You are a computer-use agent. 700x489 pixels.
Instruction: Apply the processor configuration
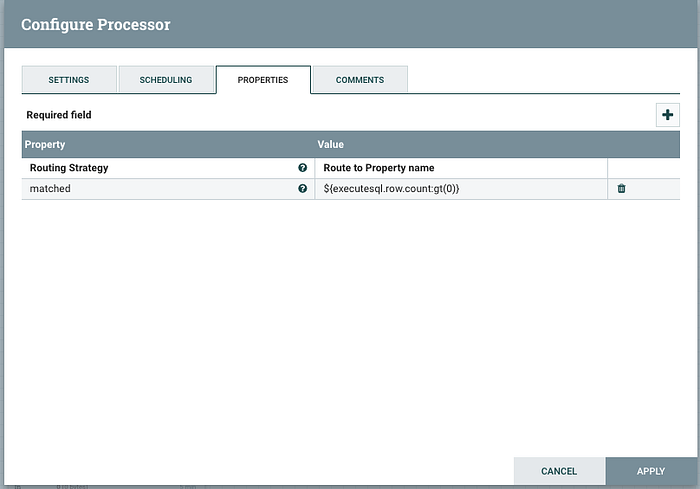coord(651,471)
